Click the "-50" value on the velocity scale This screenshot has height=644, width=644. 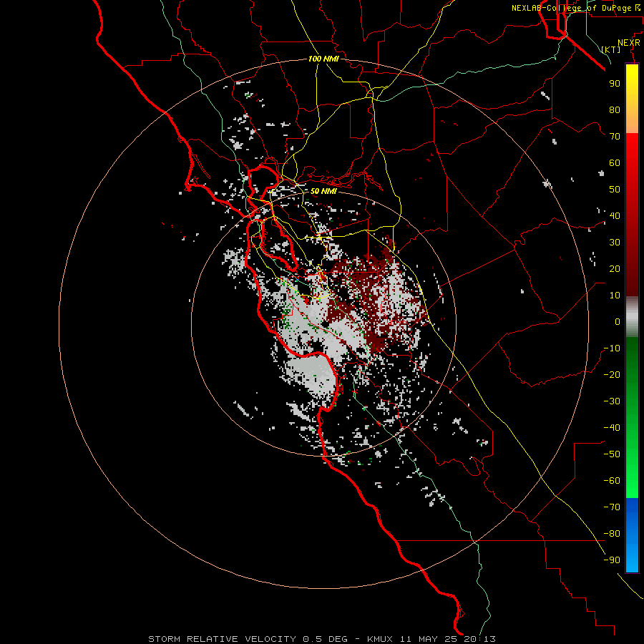pos(612,454)
